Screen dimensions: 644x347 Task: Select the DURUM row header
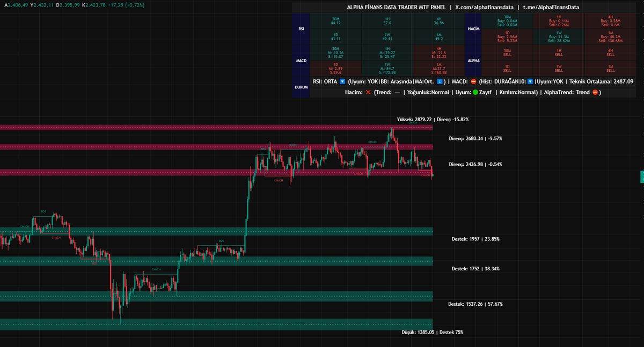301,87
